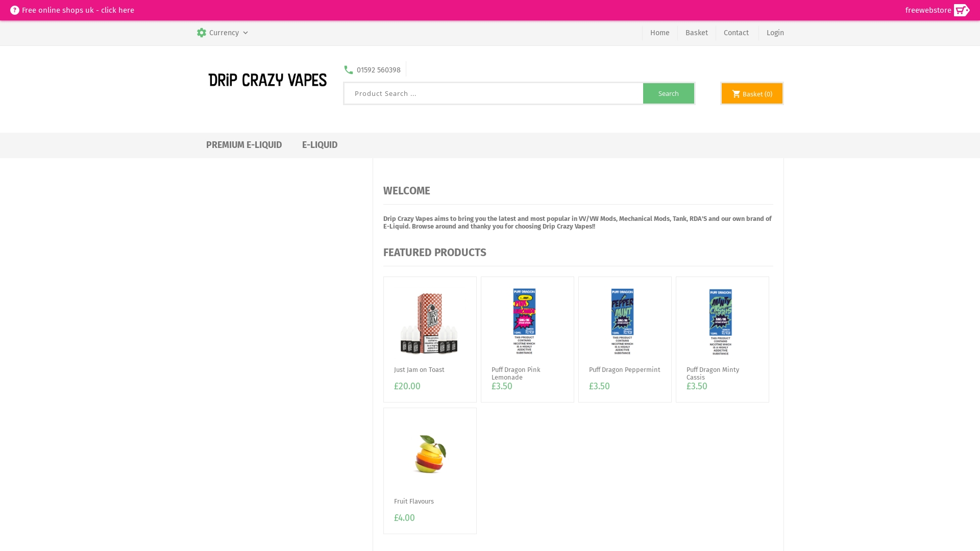
Task: Click the £3.50 price under Pink Lemonade
Action: pos(502,386)
